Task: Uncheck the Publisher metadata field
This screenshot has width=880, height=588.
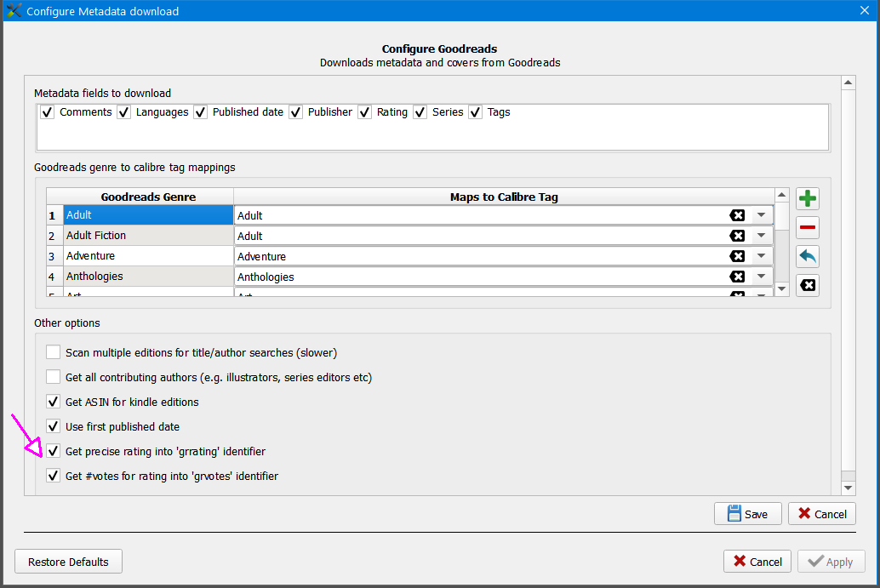Action: [296, 112]
